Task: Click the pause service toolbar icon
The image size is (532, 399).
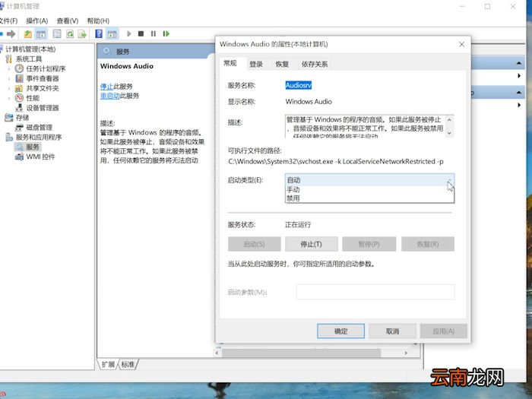Action: tap(154, 33)
